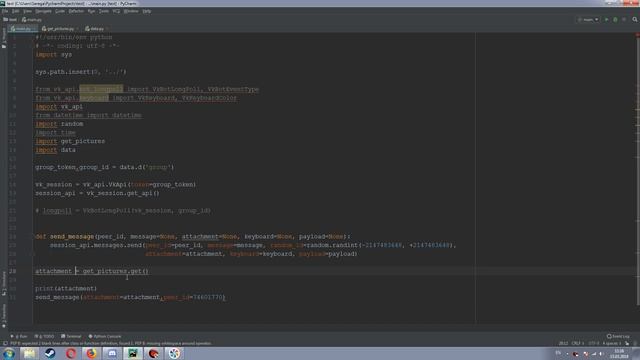Open the Terminal tool window
The width and height of the screenshot is (640, 360).
point(71,336)
